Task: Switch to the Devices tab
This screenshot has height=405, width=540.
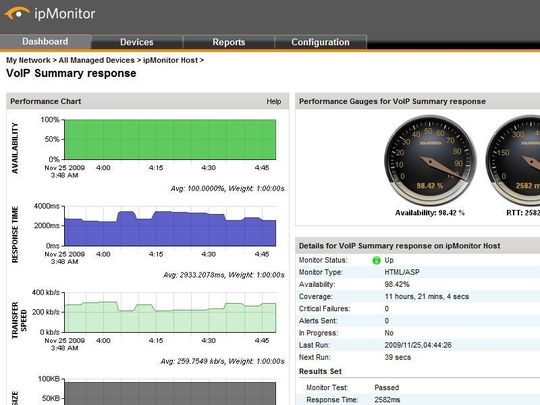Action: point(137,42)
